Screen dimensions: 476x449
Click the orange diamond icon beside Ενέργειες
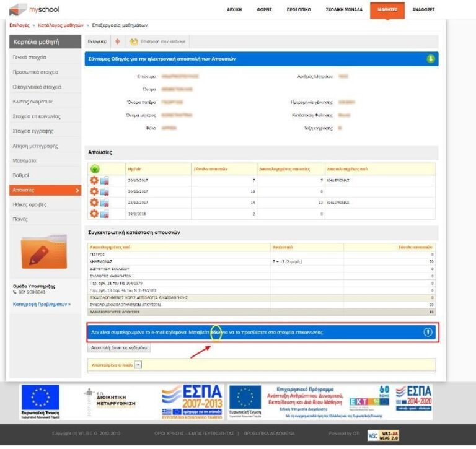click(118, 41)
